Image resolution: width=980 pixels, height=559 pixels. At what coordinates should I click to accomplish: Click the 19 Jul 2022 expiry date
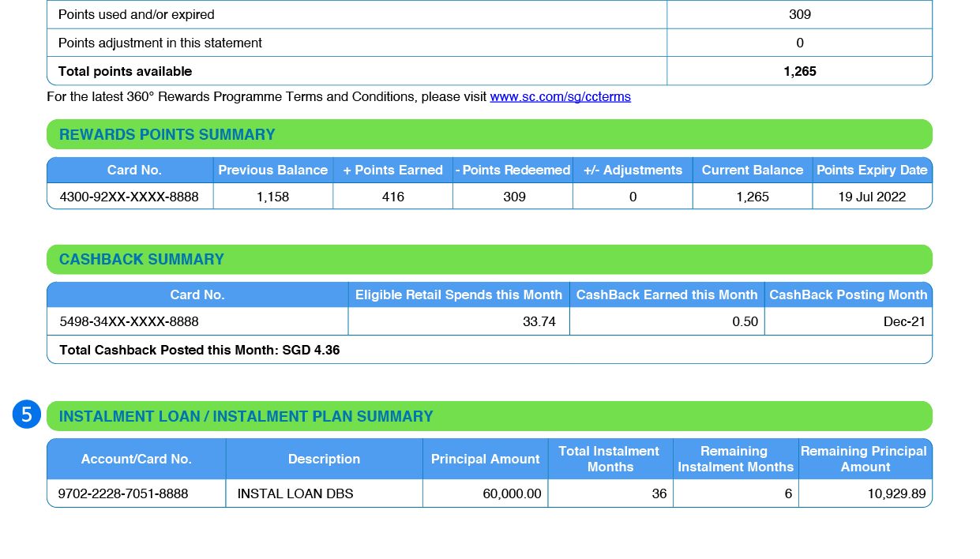(871, 197)
